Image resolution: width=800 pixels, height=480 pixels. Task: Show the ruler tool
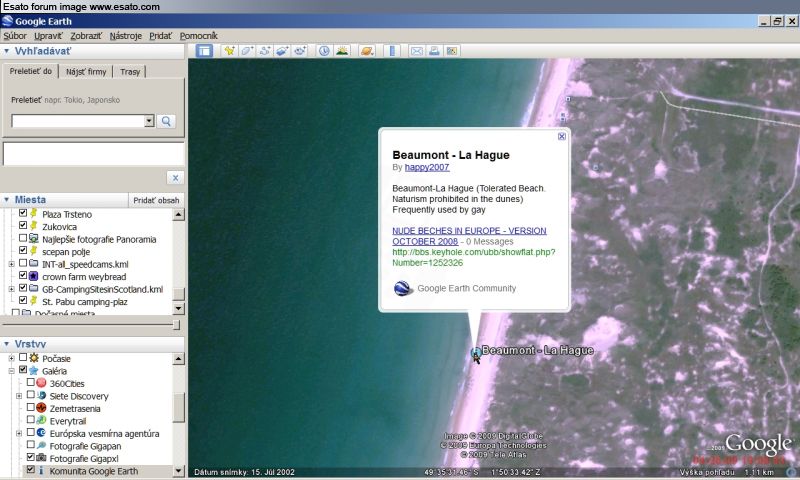coord(392,50)
